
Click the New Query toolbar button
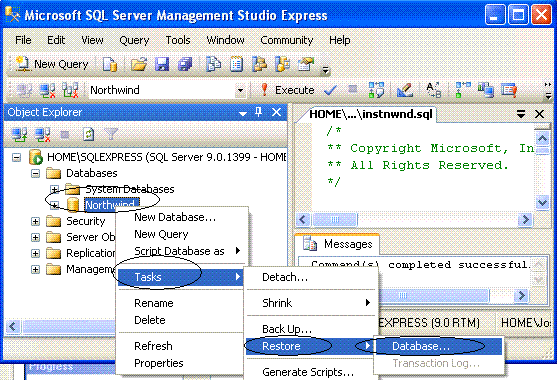(x=53, y=64)
